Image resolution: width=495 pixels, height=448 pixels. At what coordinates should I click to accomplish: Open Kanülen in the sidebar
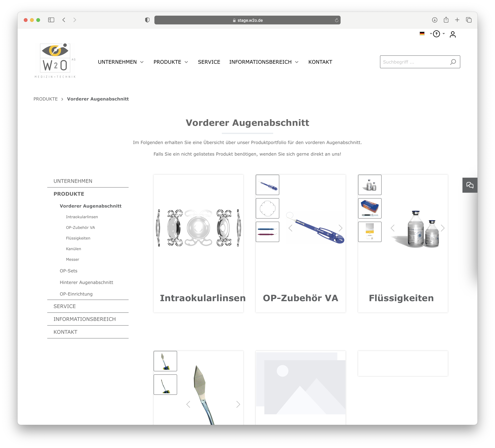tap(73, 249)
